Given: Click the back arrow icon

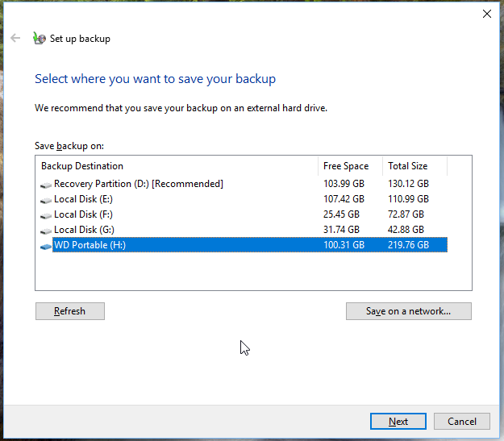Looking at the screenshot, I should (x=15, y=38).
